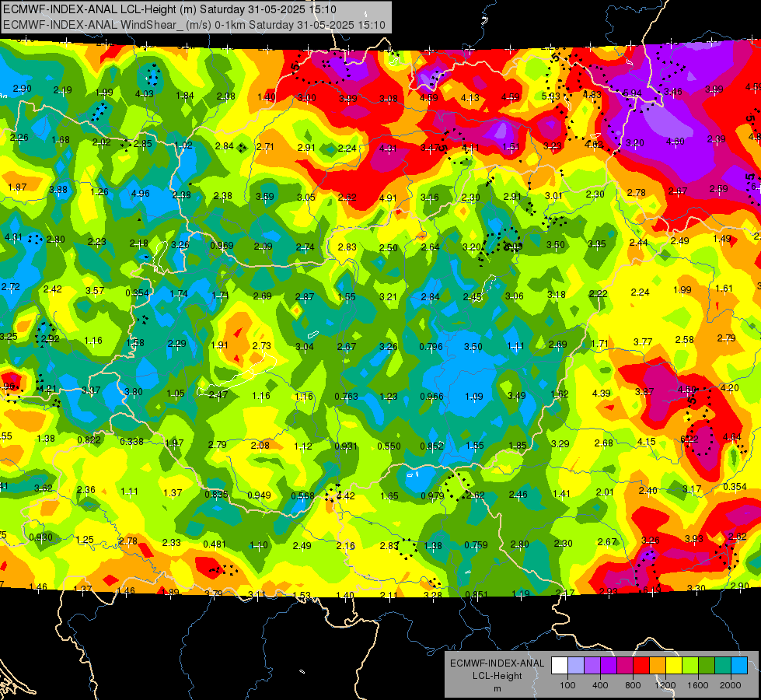
Task: Click the wind shear value 0.481
Action: (215, 544)
